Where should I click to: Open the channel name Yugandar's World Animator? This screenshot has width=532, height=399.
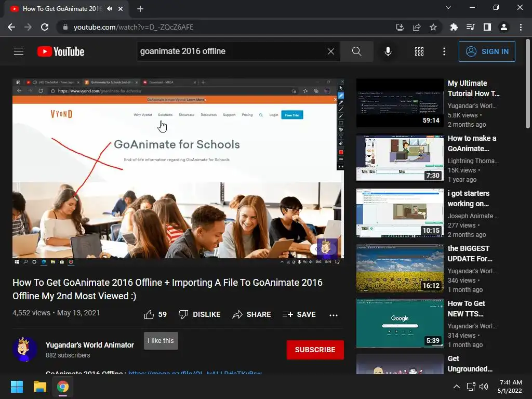[89, 345]
